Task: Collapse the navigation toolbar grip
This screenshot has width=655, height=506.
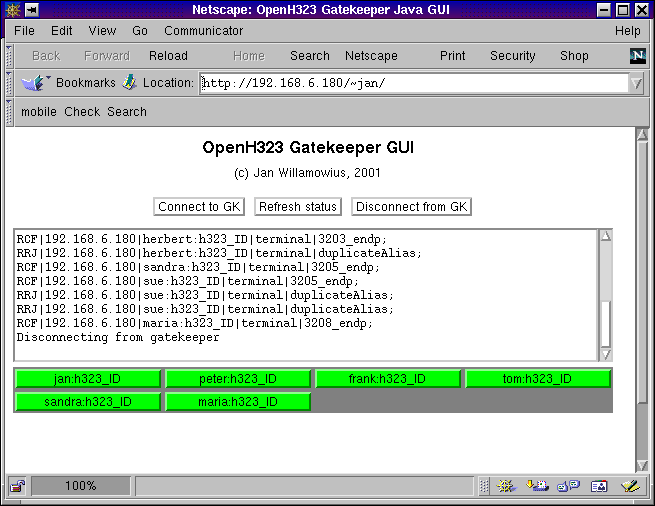Action: [x=9, y=56]
